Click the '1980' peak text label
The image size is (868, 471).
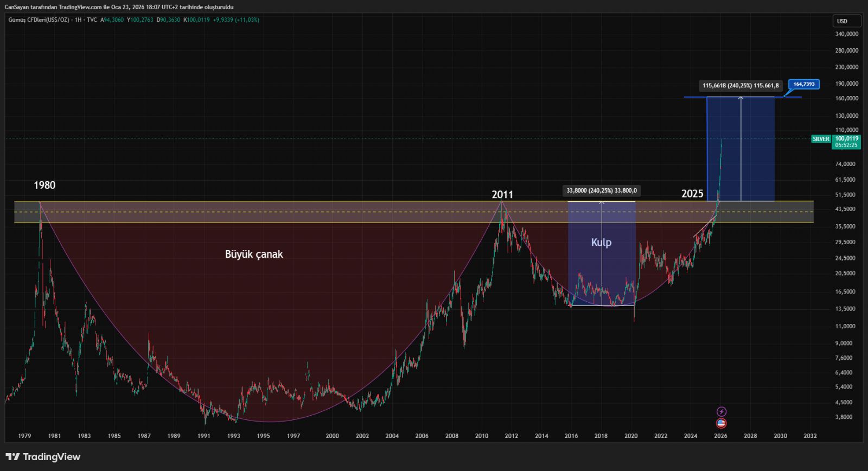pos(44,186)
